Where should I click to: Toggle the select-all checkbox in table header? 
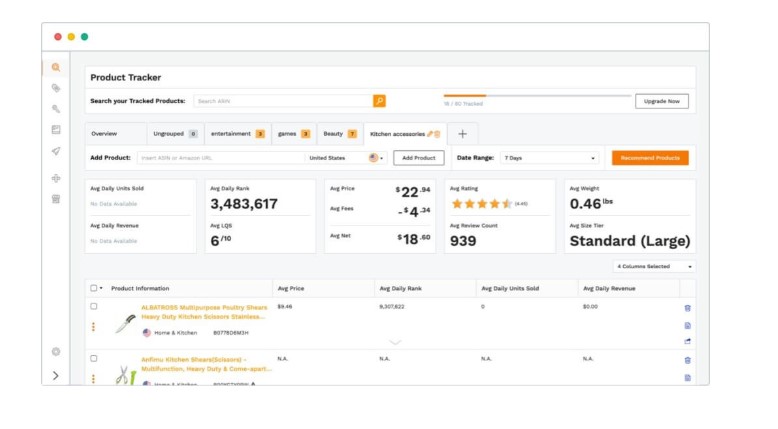(94, 288)
